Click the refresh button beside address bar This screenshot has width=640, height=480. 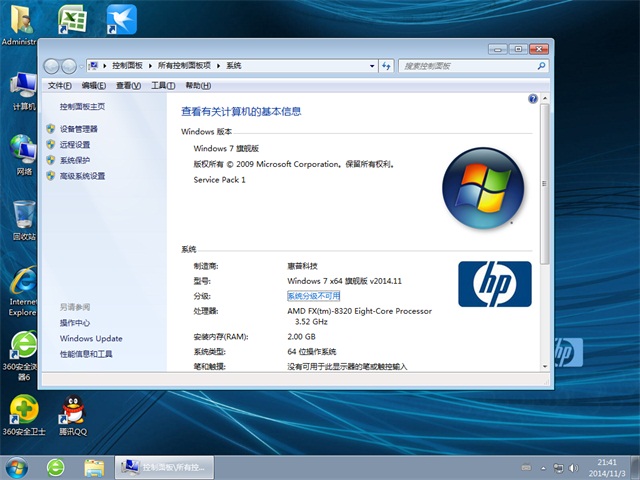tap(386, 66)
